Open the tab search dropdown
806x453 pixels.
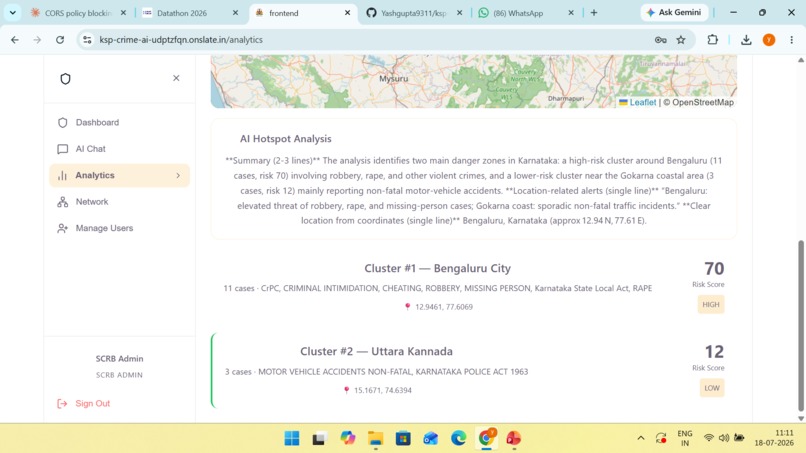[x=12, y=13]
